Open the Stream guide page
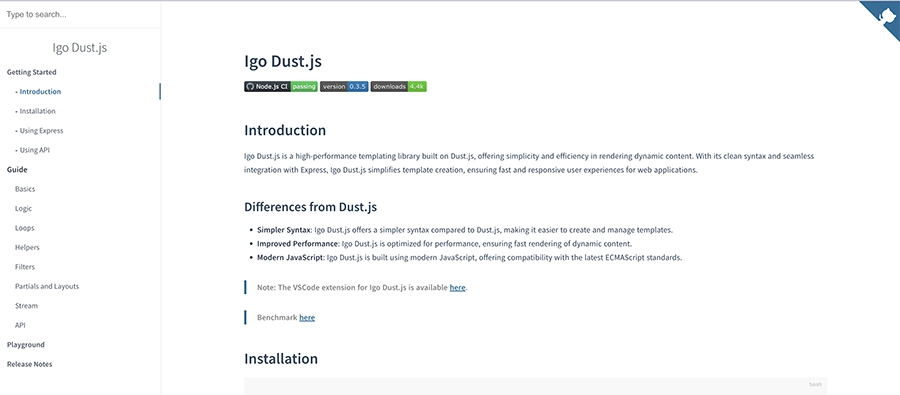 [x=26, y=306]
